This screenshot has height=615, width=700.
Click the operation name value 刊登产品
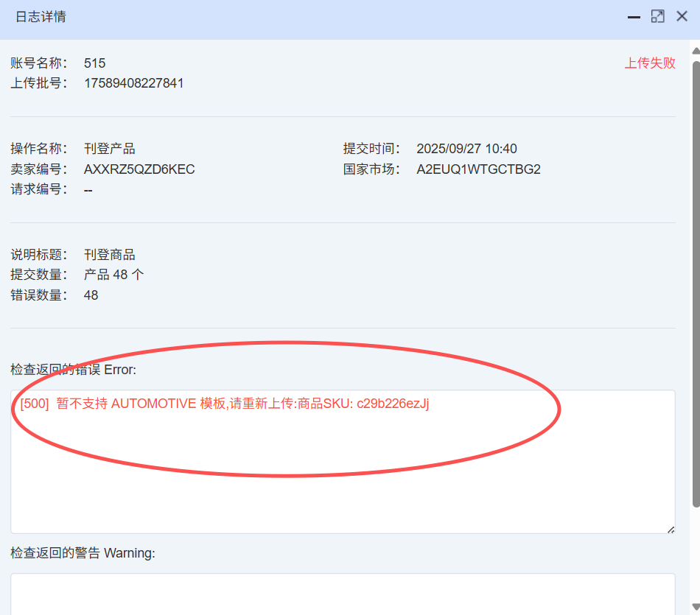(109, 149)
